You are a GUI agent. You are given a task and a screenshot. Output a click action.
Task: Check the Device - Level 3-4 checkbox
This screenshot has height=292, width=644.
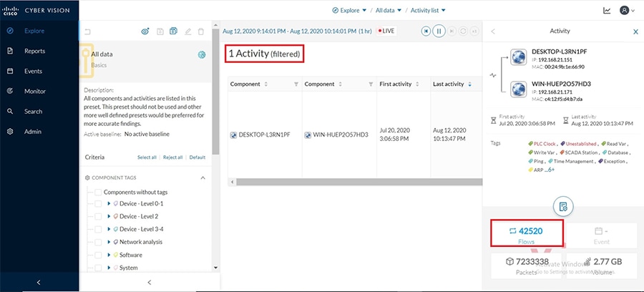[98, 229]
